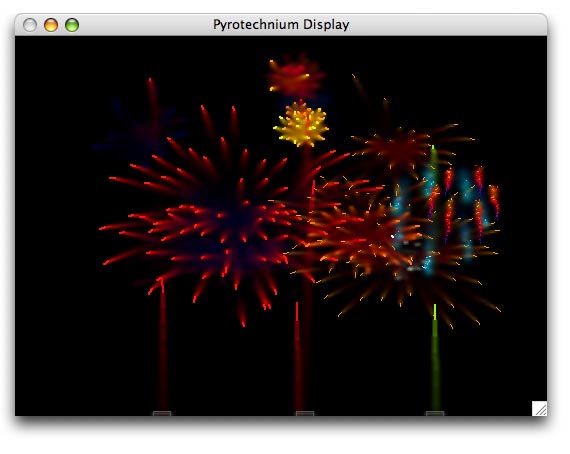Click the rising red rocket above the middle launcher
The height and width of the screenshot is (454, 570).
click(297, 312)
